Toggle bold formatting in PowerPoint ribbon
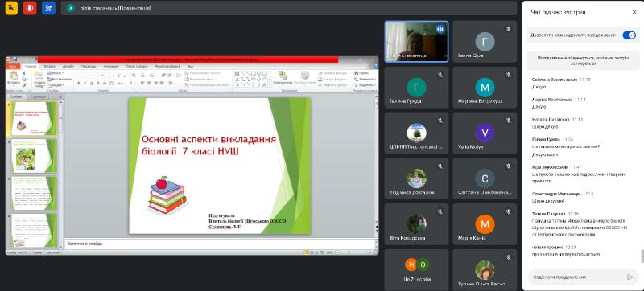Viewport: 644px width, 291px height. 78,84
